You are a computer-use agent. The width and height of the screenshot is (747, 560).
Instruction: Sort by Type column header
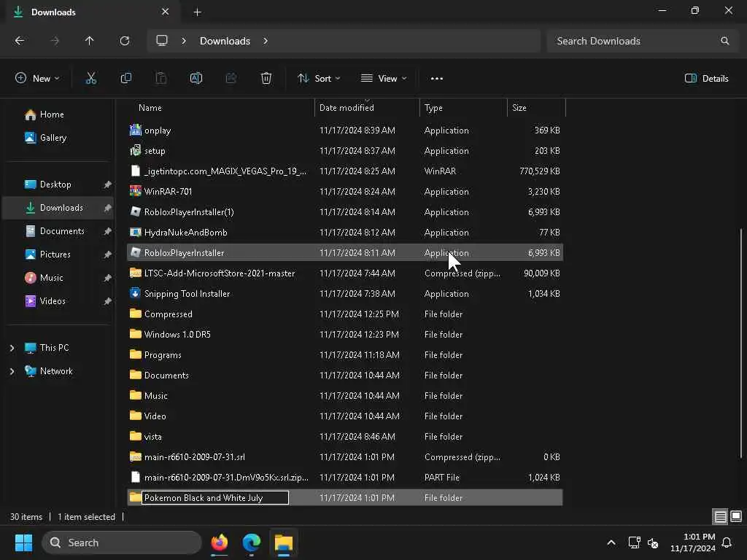463,108
